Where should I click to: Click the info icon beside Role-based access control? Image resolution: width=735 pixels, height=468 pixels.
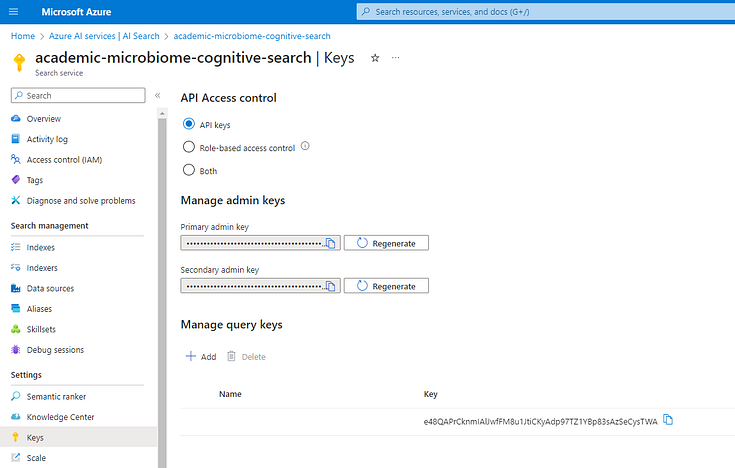click(x=305, y=146)
